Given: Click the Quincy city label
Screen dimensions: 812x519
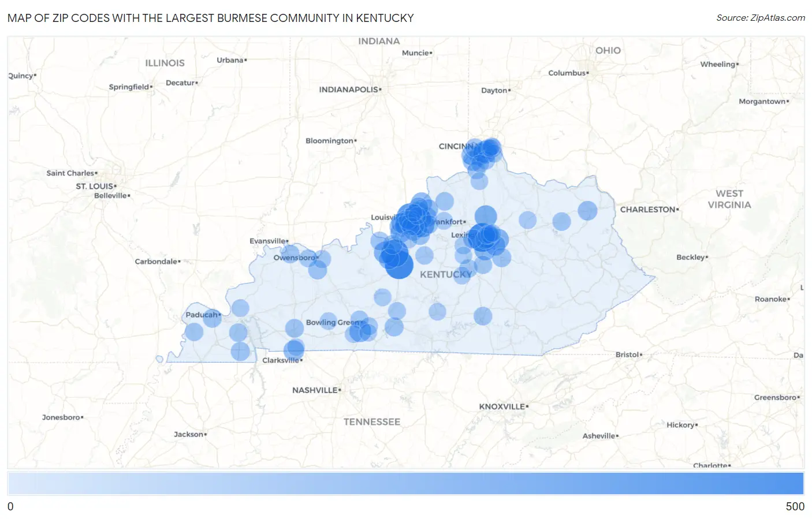Looking at the screenshot, I should [21, 76].
